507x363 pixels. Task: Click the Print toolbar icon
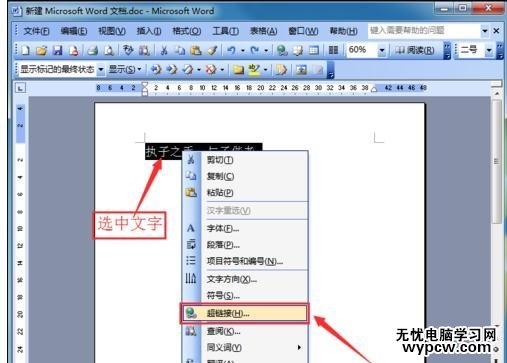(x=92, y=50)
